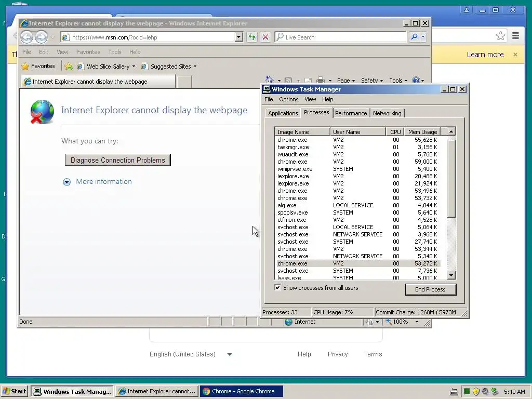The width and height of the screenshot is (532, 399).
Task: Expand More information on error page
Action: [67, 182]
